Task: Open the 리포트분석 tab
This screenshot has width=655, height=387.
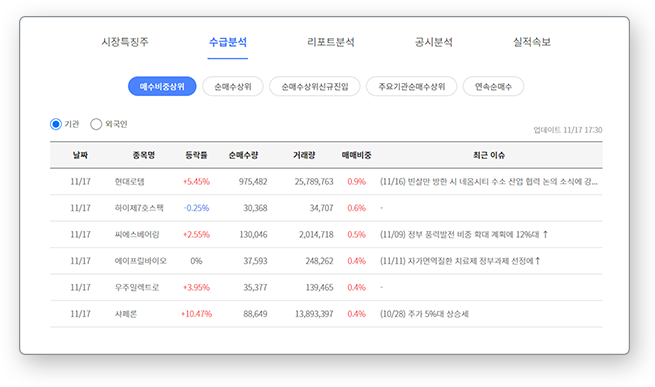Action: pos(330,42)
